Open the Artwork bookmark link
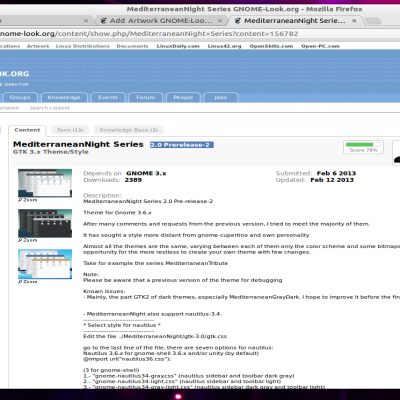The width and height of the screenshot is (400, 400). pyautogui.click(x=38, y=46)
